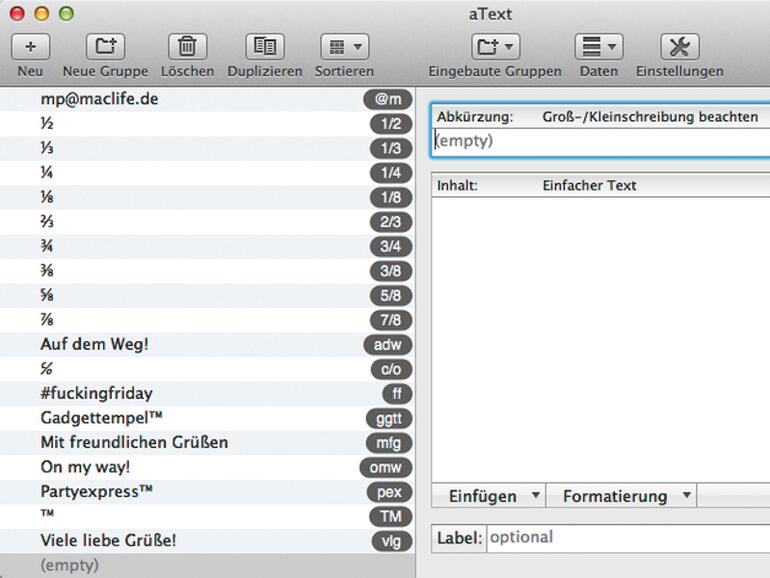This screenshot has height=578, width=770.
Task: Select the Partyexpress™ snippet
Action: pos(206,492)
